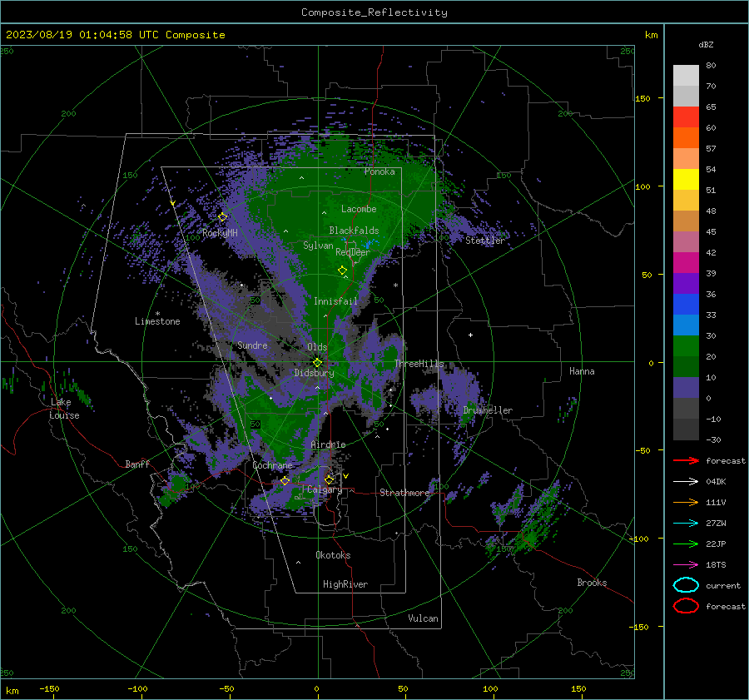Image resolution: width=749 pixels, height=700 pixels.
Task: Click the dBZ scale heading
Action: click(706, 44)
